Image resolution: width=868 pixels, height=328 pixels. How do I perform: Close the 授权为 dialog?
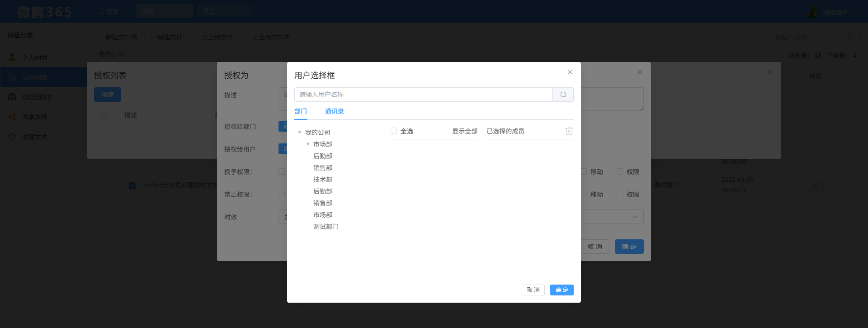coord(640,72)
